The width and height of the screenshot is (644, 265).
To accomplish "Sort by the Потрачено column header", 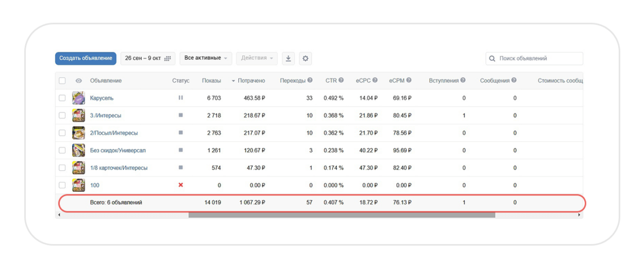I will pos(251,81).
